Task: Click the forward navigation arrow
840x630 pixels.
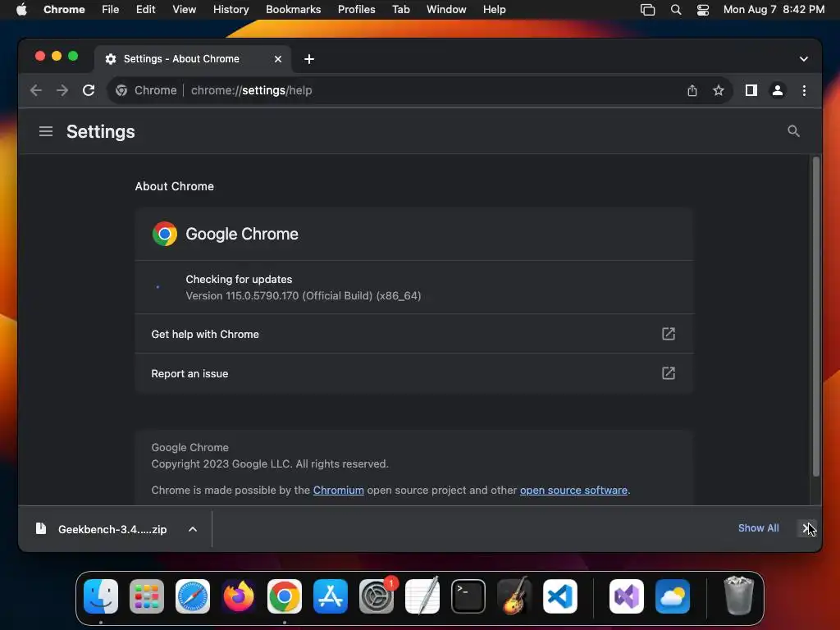Action: coord(62,90)
